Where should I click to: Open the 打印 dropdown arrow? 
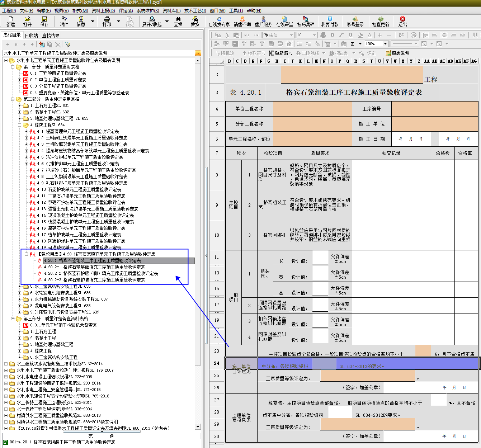point(118,21)
